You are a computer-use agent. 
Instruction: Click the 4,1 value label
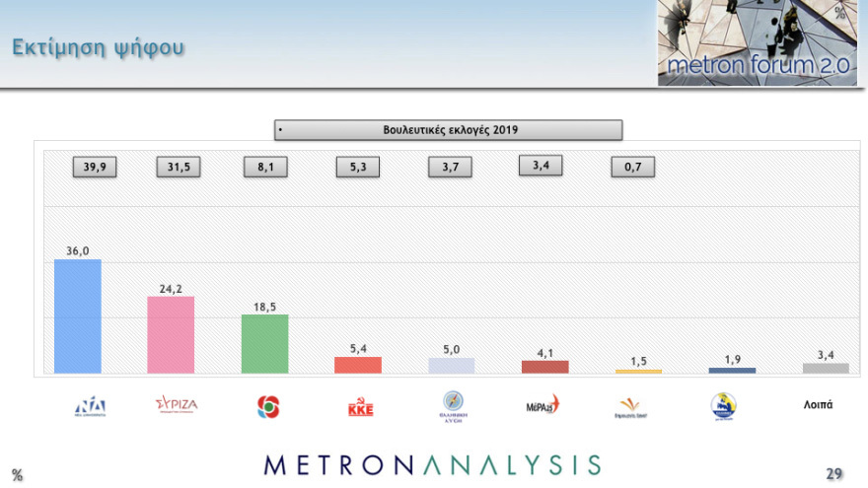(x=544, y=353)
